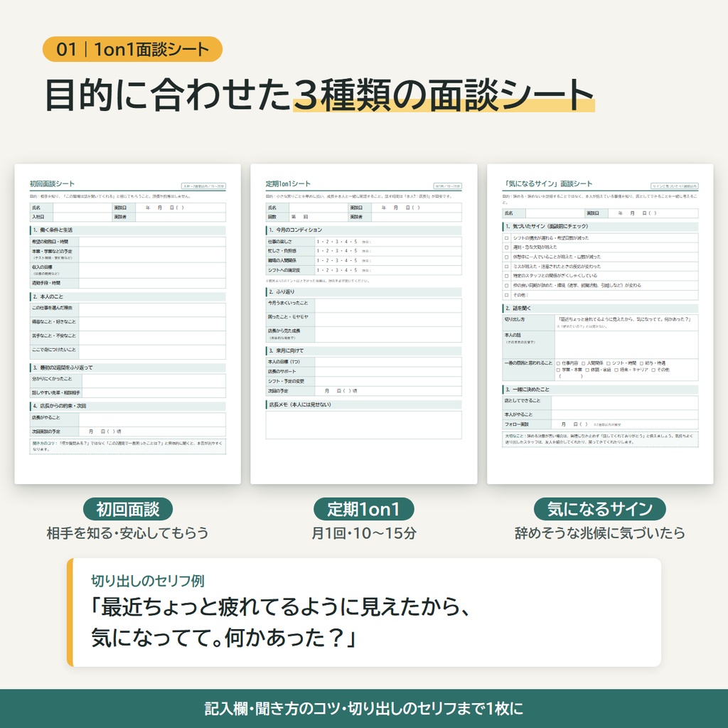Screen dimensions: 728x728
Task: Click the 大切なこと note box on サイン sheet
Action: (x=600, y=439)
